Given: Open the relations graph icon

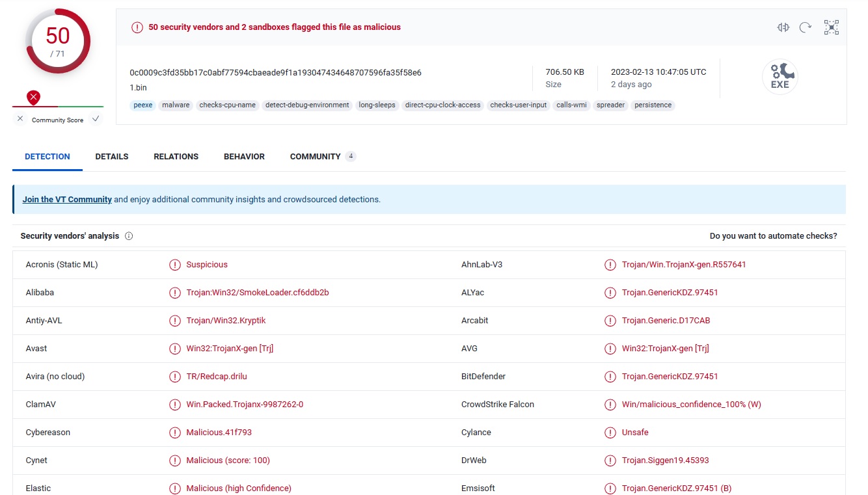Looking at the screenshot, I should 832,27.
